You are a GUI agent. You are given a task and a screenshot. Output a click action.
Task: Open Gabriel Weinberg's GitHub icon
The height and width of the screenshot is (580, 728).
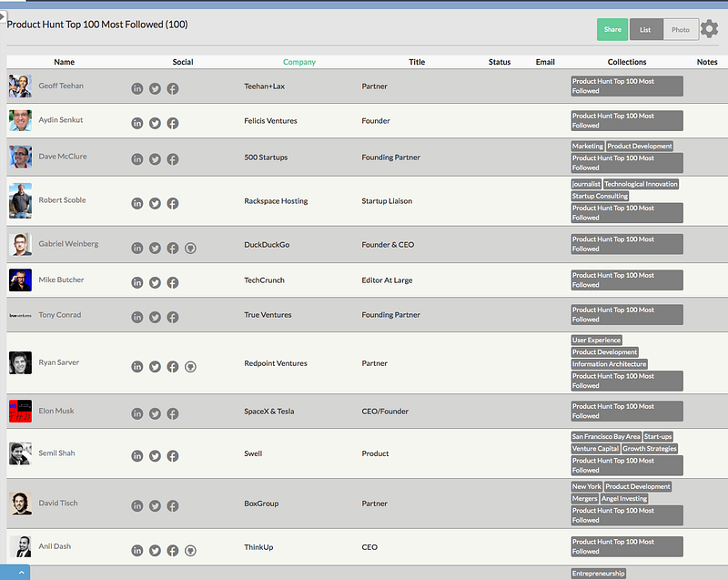(190, 248)
